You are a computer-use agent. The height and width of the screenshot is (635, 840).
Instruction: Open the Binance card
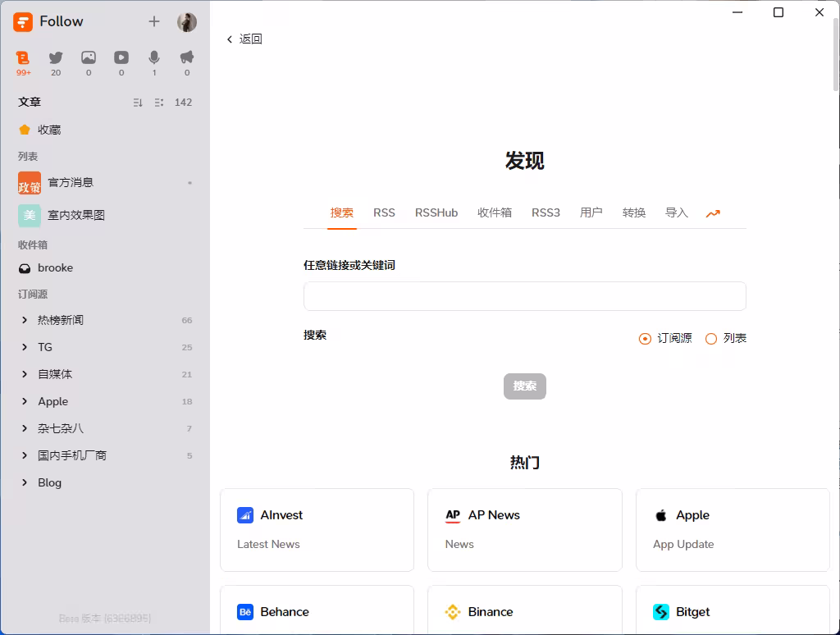pyautogui.click(x=525, y=610)
